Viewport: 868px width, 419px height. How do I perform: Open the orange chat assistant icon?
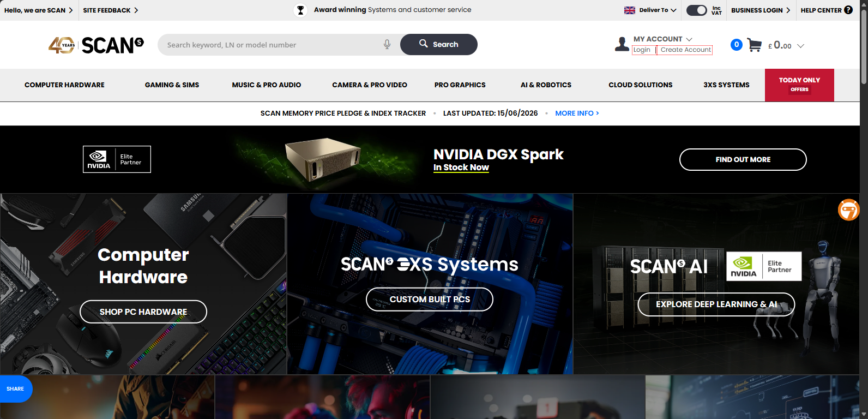848,209
